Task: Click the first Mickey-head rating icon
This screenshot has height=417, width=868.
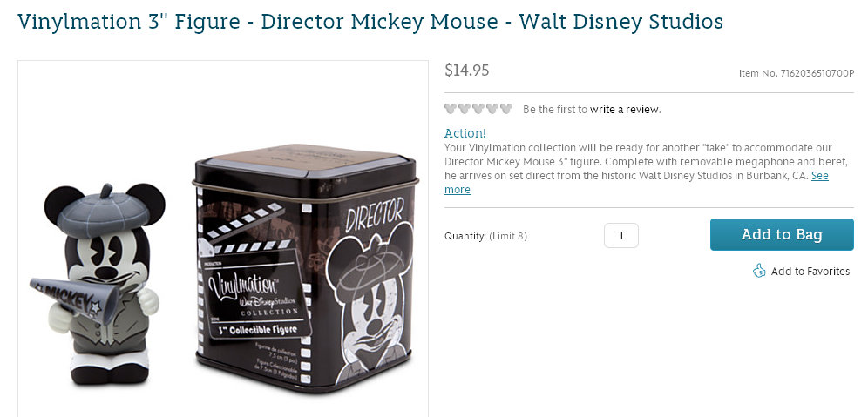Action: 451,109
